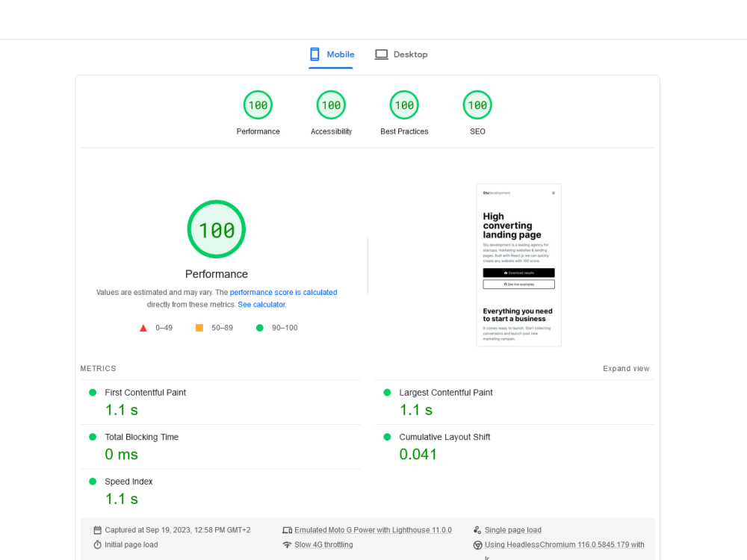This screenshot has height=560, width=747.
Task: Click the green circle 90–100 legend icon
Action: coord(260,328)
